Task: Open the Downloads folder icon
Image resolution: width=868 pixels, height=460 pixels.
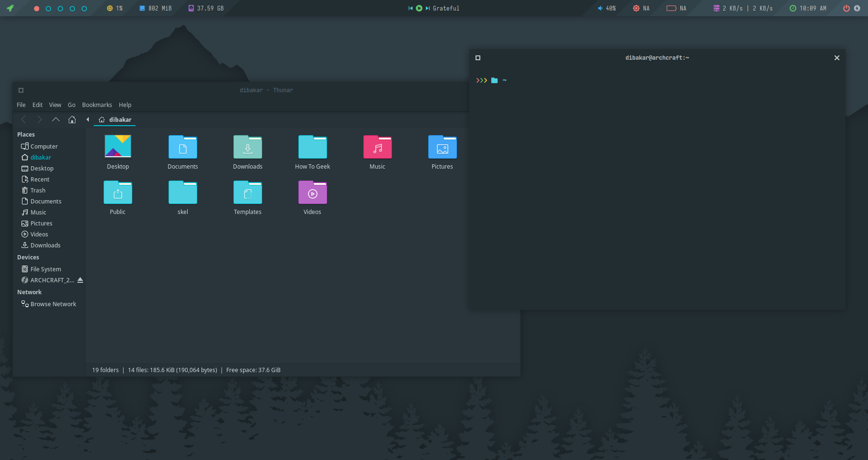Action: (x=248, y=147)
